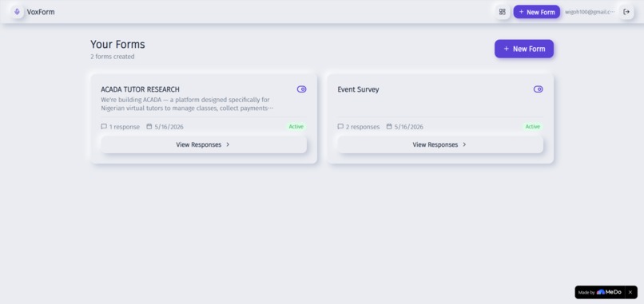
Task: Click the response bubble icon on Event Survey card
Action: tap(340, 126)
